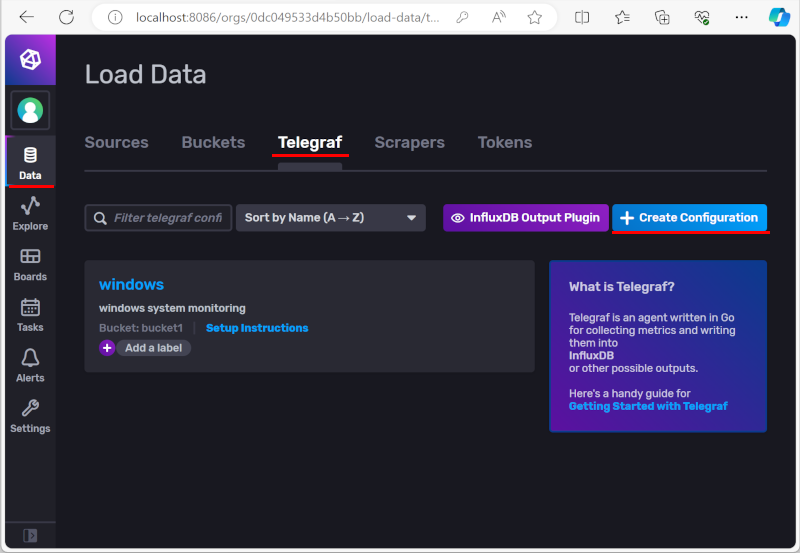Click the InfluxDB logo icon
Viewport: 800px width, 553px height.
[30, 60]
